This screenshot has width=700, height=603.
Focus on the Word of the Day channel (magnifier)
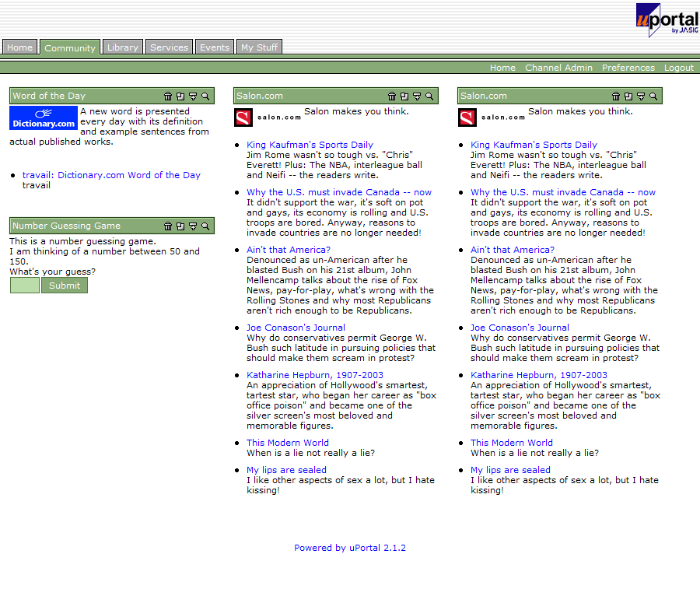pyautogui.click(x=205, y=96)
